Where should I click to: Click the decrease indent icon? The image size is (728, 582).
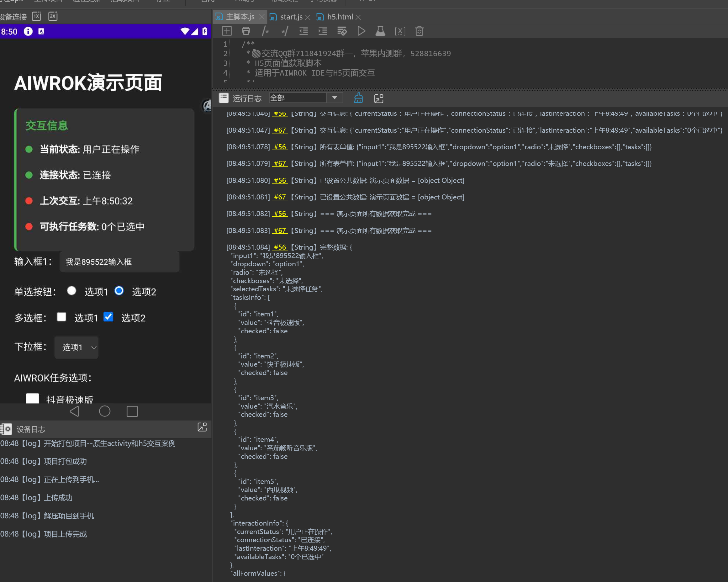[303, 31]
